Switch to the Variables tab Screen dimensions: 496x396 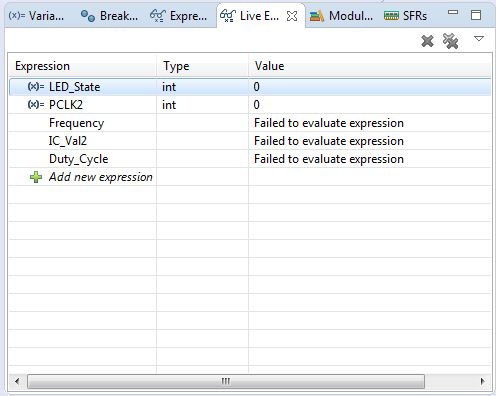(36, 16)
